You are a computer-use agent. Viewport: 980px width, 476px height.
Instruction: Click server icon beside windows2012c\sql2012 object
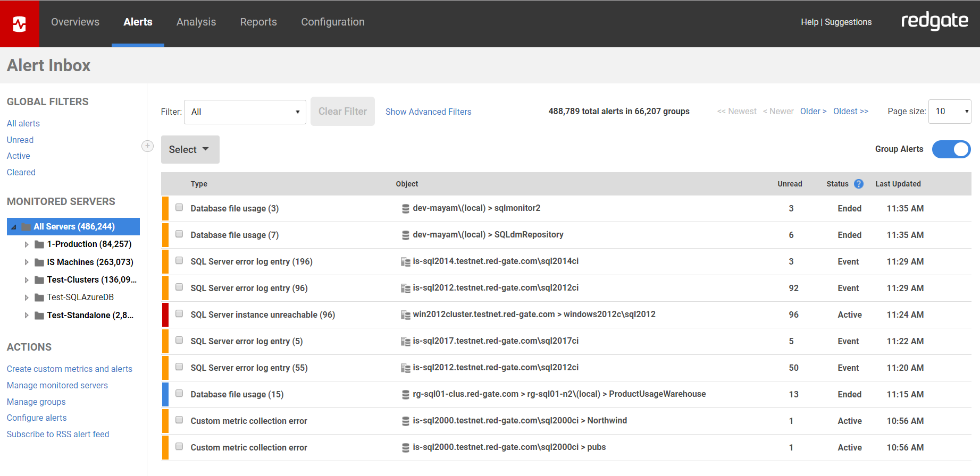[406, 315]
